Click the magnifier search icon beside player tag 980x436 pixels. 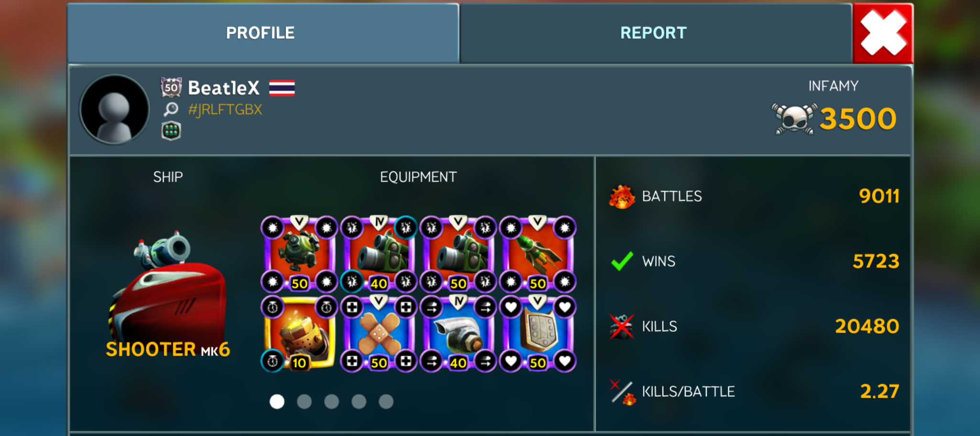tap(171, 109)
